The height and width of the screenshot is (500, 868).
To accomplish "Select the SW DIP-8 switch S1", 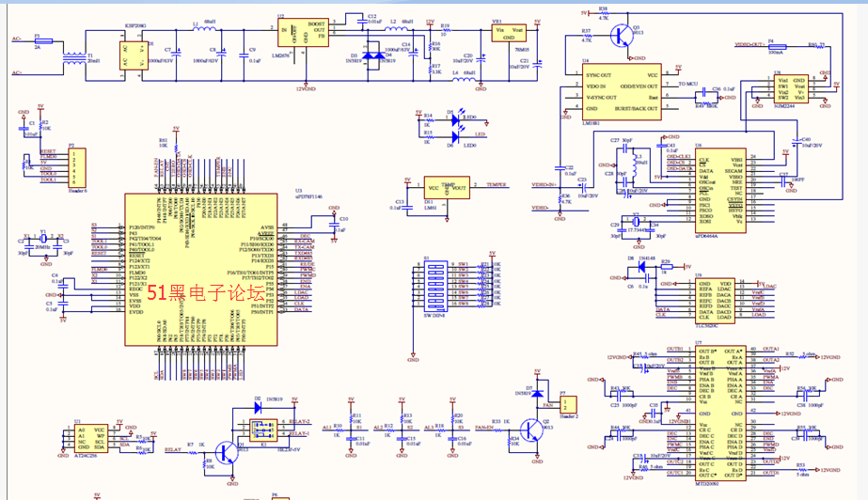I will pyautogui.click(x=434, y=286).
